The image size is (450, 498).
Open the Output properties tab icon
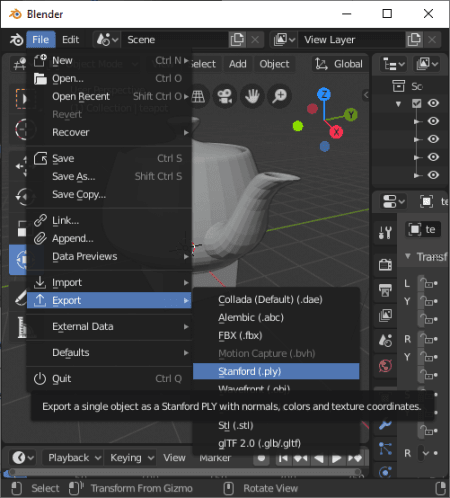click(385, 290)
